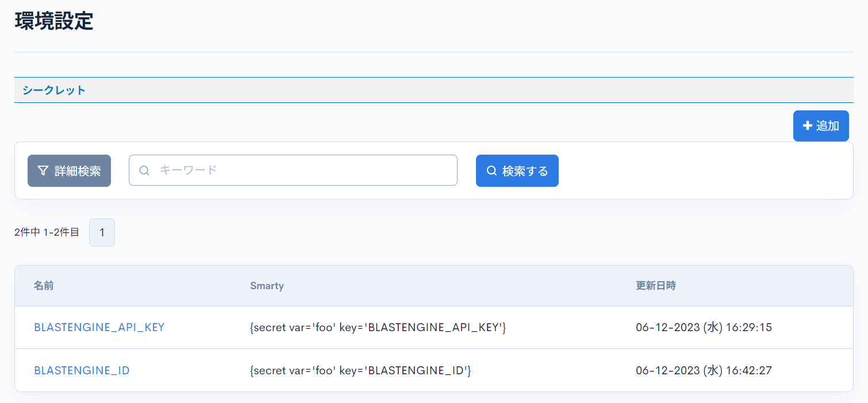This screenshot has height=403, width=868.
Task: Click the search icon on the 検索する button
Action: tap(491, 170)
